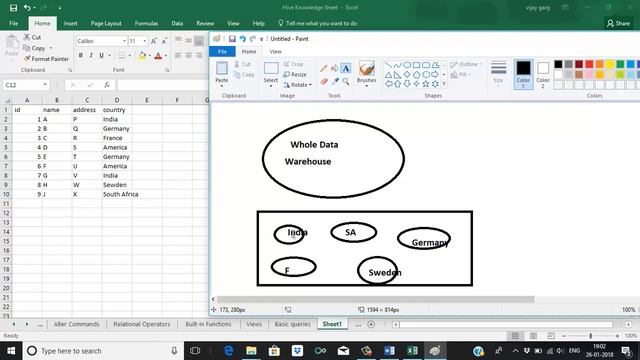Select the Color picker tool in Paint
Image resolution: width=640 pixels, height=360 pixels.
click(x=335, y=82)
